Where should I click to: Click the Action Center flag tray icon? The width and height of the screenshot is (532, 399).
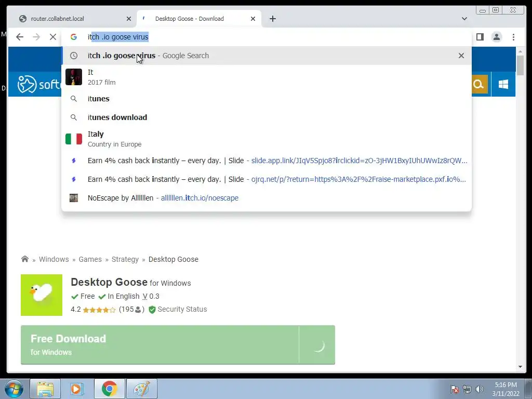pyautogui.click(x=455, y=389)
